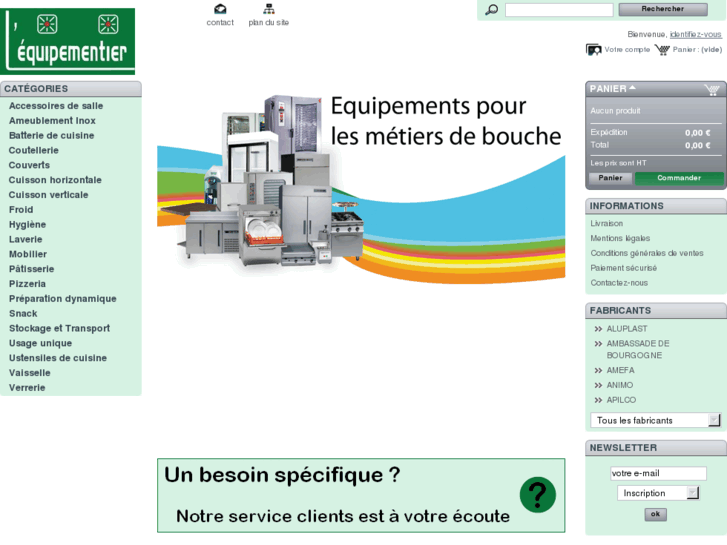Open Conditions générales de ventes link

pos(647,253)
